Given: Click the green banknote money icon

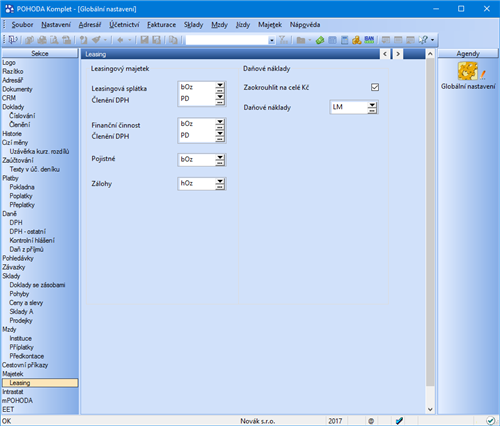Looking at the screenshot, I should 320,40.
